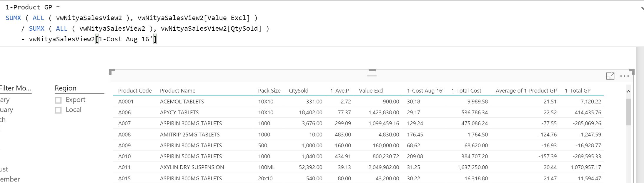
Task: Open focus mode for table visual
Action: click(610, 76)
